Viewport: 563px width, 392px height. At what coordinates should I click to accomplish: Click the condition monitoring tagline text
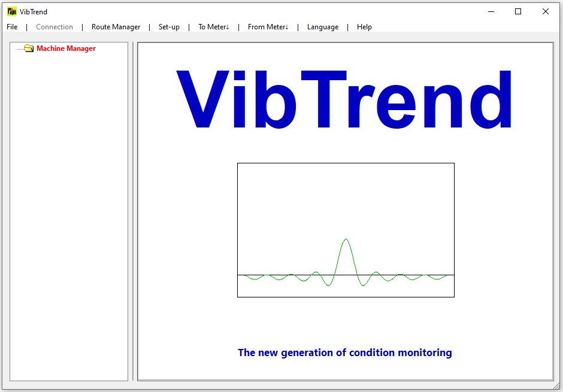344,353
